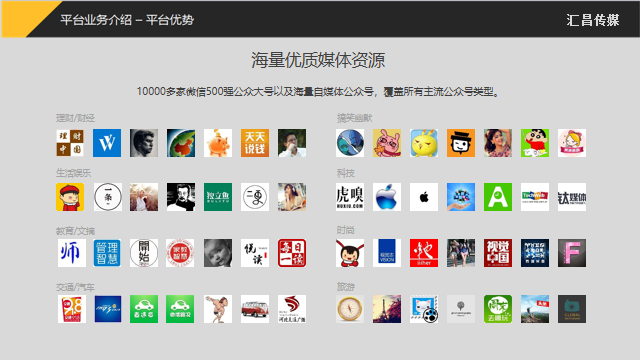Select the yellow chick on blue icon
Screen dimensions: 640x360
[424, 143]
